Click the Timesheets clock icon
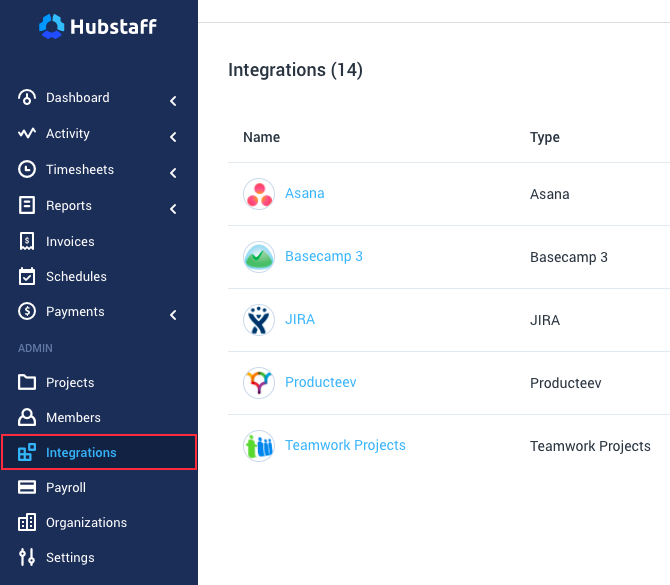 pyautogui.click(x=27, y=169)
